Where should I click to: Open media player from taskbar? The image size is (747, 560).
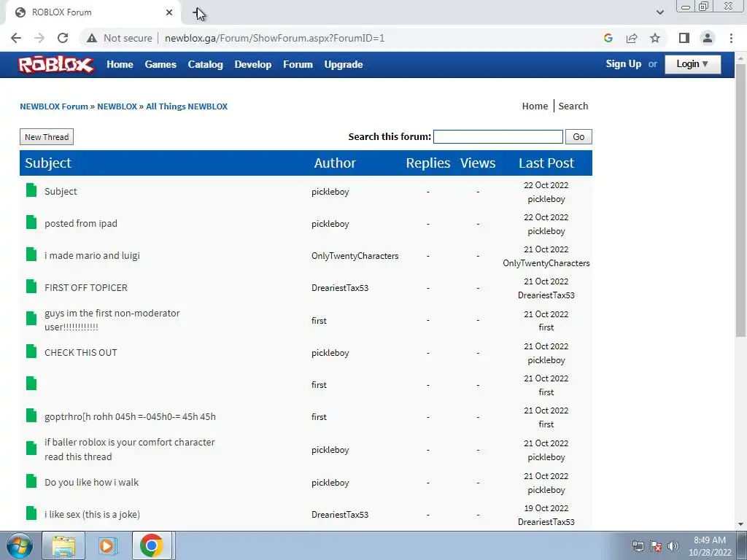tap(107, 545)
